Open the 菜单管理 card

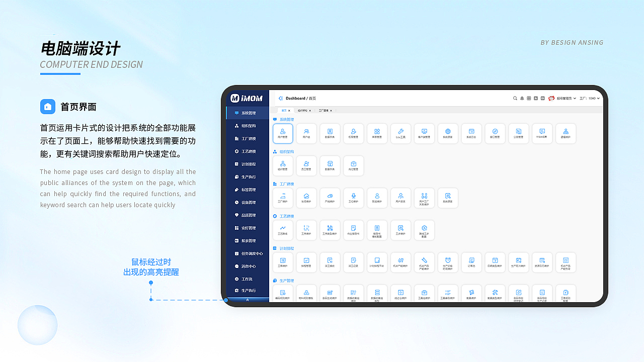click(377, 134)
